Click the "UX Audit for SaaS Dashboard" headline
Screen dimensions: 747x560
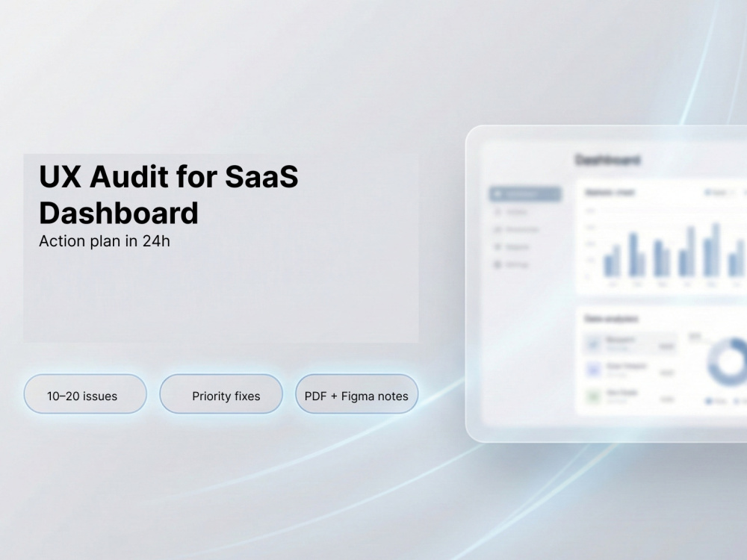point(169,194)
